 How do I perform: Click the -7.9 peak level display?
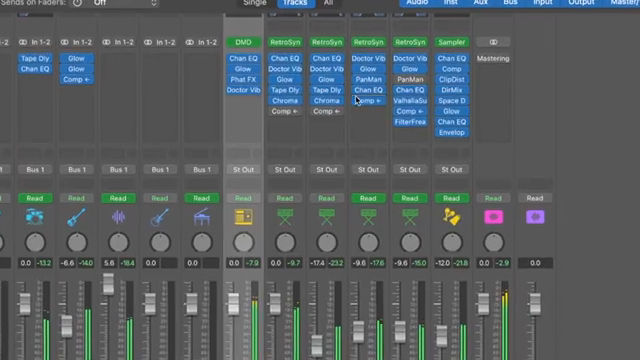[x=253, y=263]
